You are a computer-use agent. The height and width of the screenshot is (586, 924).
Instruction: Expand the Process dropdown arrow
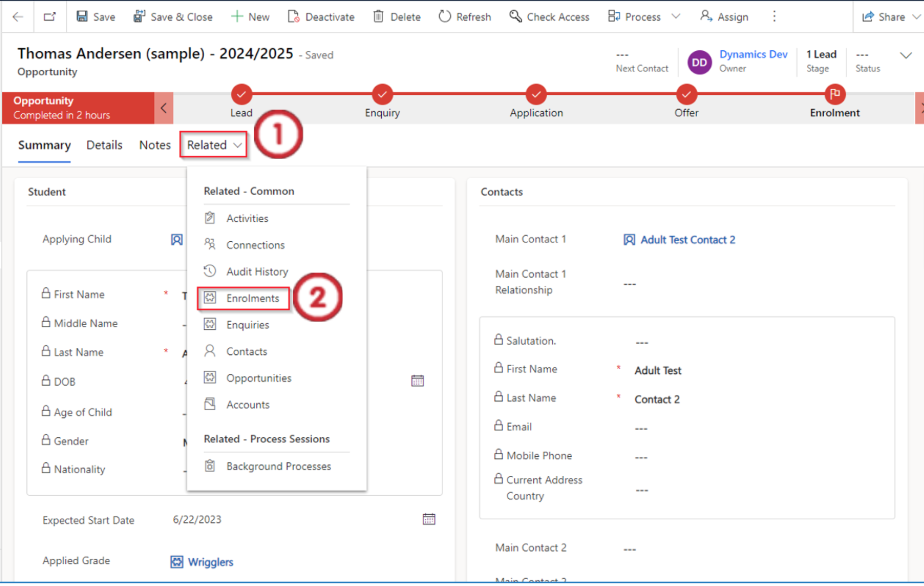(x=676, y=17)
